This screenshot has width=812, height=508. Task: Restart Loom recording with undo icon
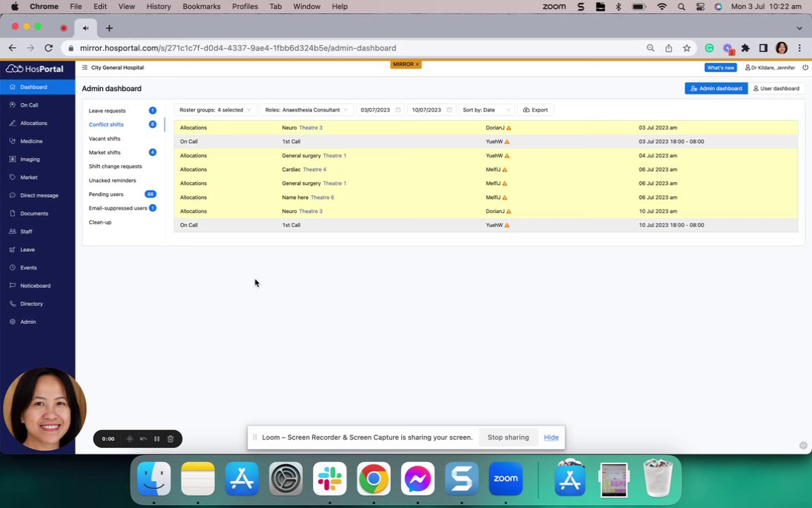(144, 439)
